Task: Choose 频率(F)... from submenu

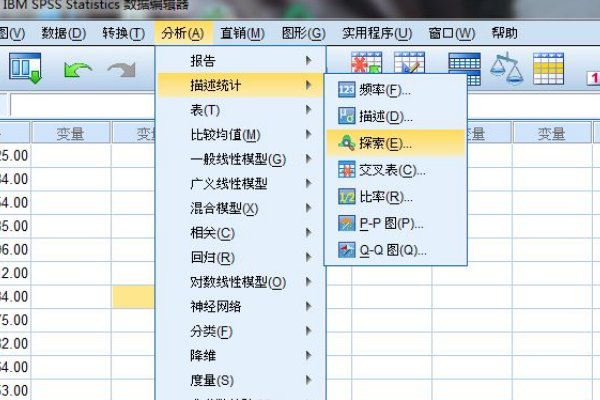Action: coord(396,90)
